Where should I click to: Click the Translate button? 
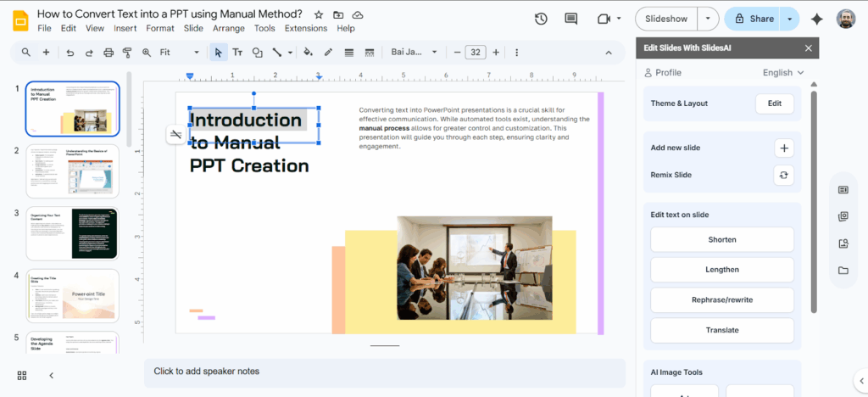[x=722, y=330]
